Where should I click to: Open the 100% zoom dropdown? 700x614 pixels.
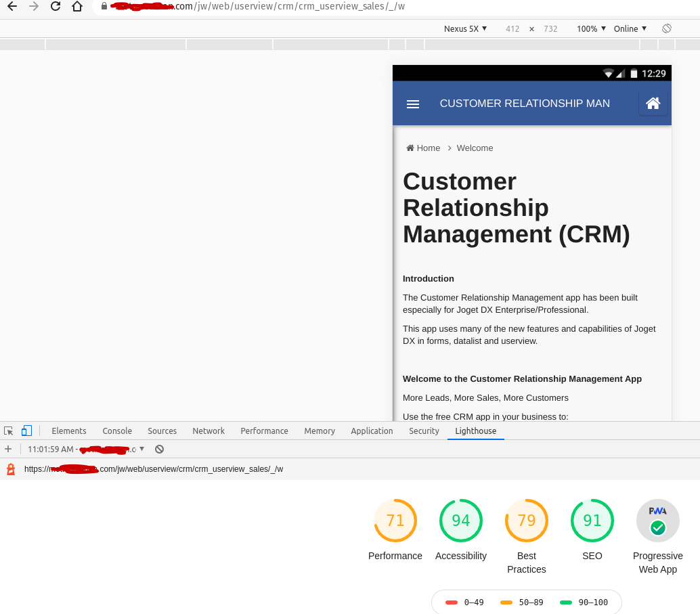(x=591, y=28)
